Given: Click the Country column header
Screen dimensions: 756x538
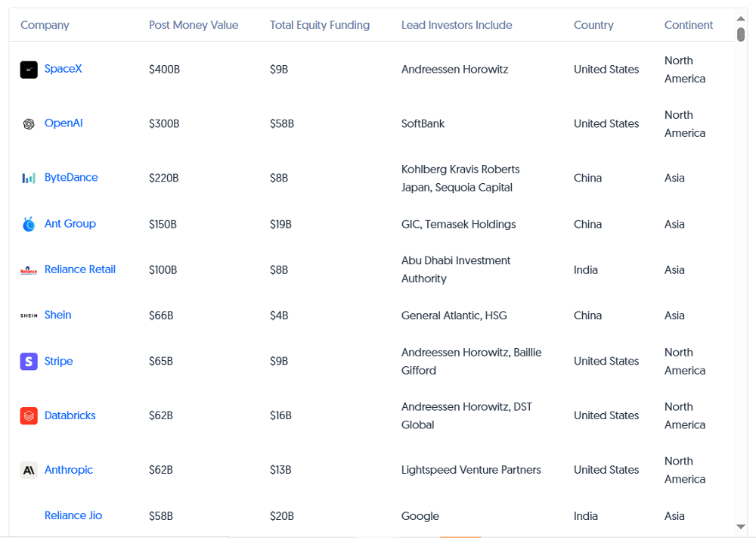Looking at the screenshot, I should click(593, 25).
